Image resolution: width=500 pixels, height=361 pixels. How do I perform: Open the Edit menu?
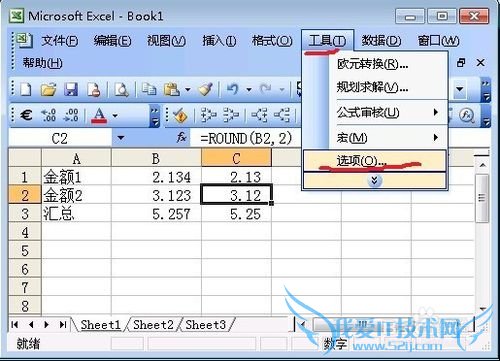pos(112,41)
